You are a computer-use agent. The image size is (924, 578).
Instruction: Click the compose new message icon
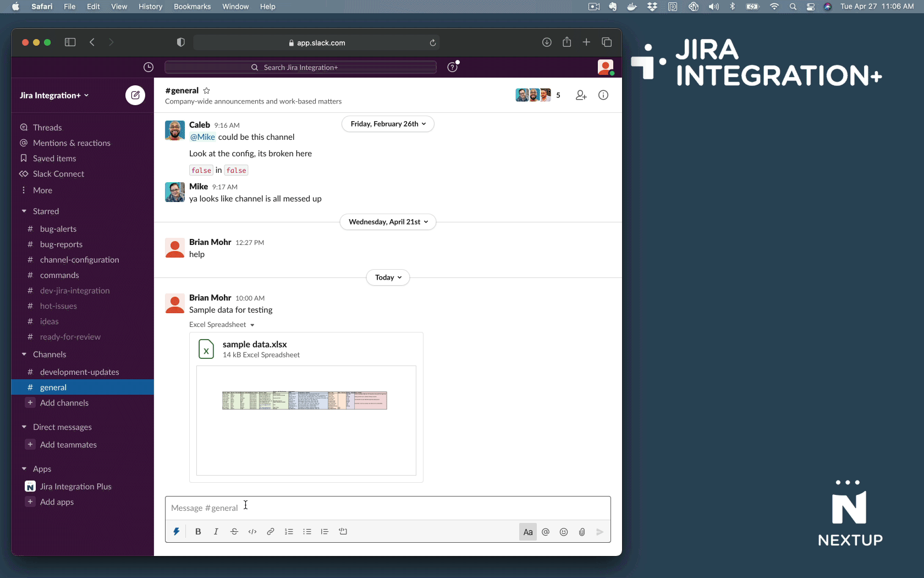click(x=135, y=95)
